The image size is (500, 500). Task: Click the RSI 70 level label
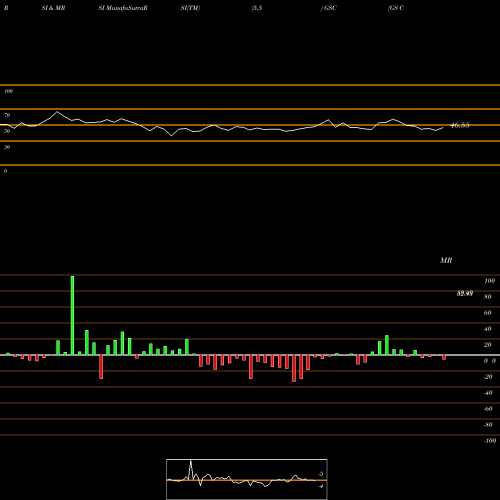click(7, 115)
